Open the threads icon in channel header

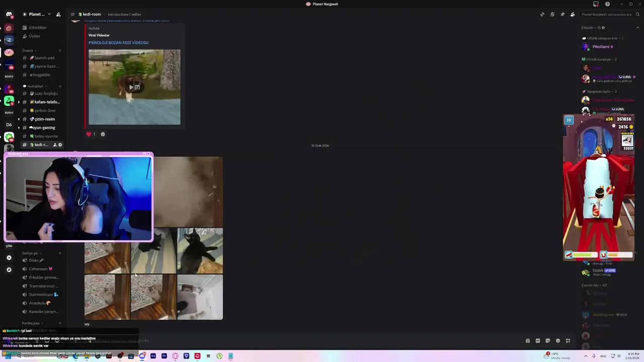point(542,14)
